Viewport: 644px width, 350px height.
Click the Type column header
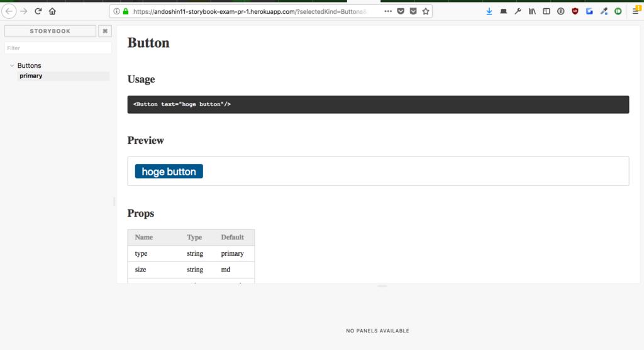[x=194, y=237]
